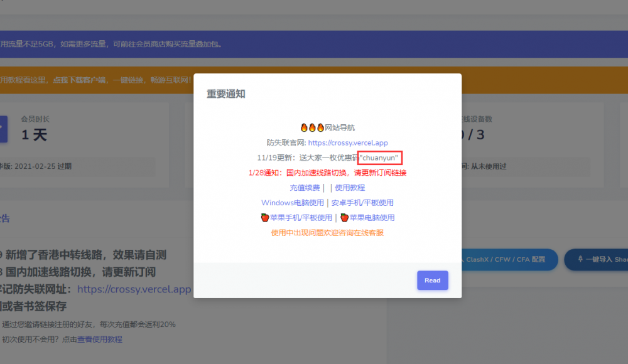628x364 pixels.
Task: Open the 使用教程 tutorial link in the dialog
Action: coord(350,188)
